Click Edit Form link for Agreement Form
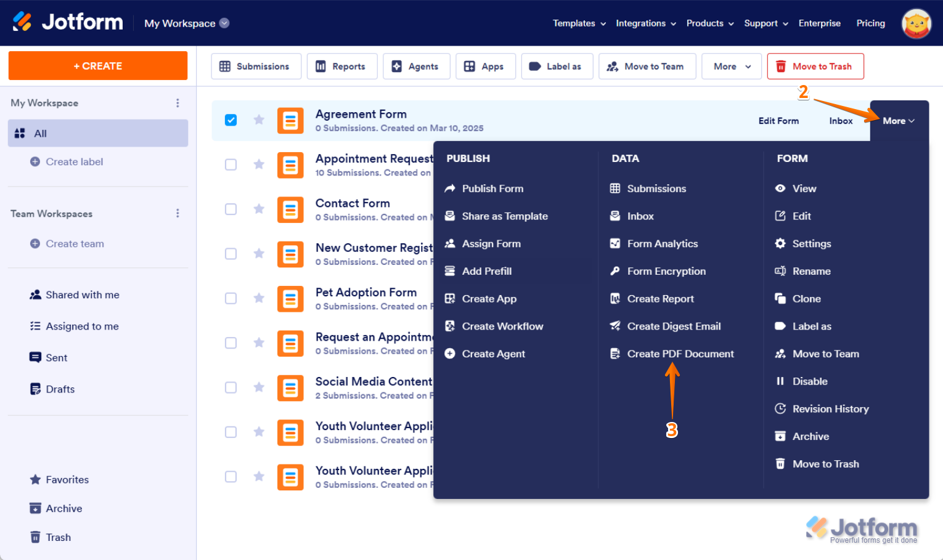 778,121
